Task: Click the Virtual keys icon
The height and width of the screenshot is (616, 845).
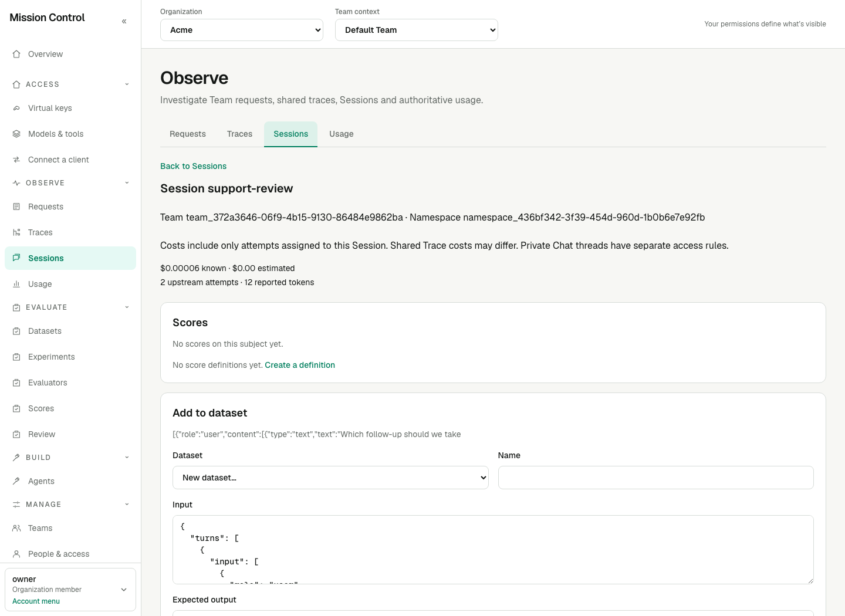Action: (x=16, y=108)
